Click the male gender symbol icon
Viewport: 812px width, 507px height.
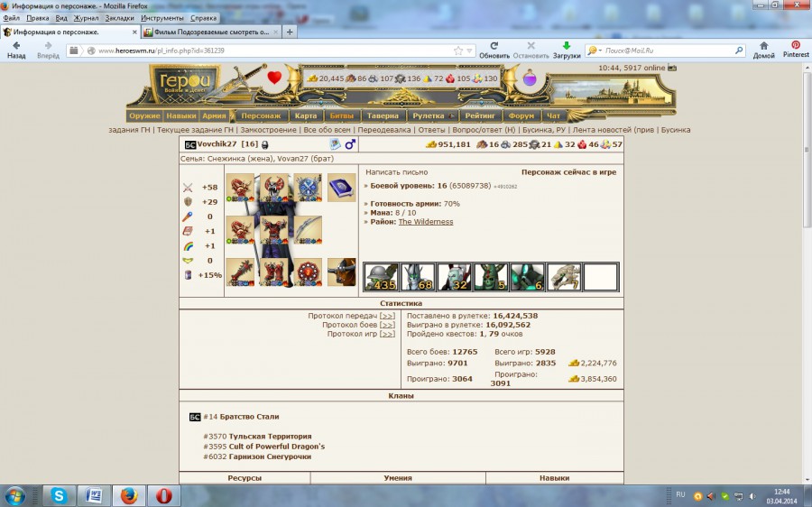(x=351, y=144)
